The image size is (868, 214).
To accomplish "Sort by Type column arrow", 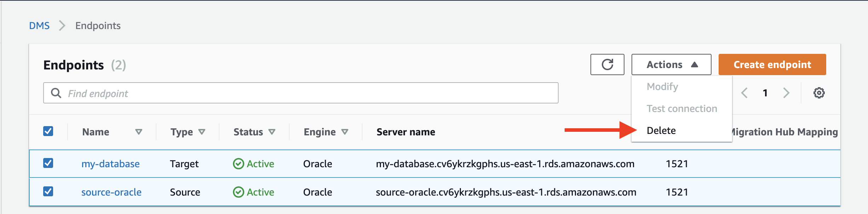I will coord(202,132).
